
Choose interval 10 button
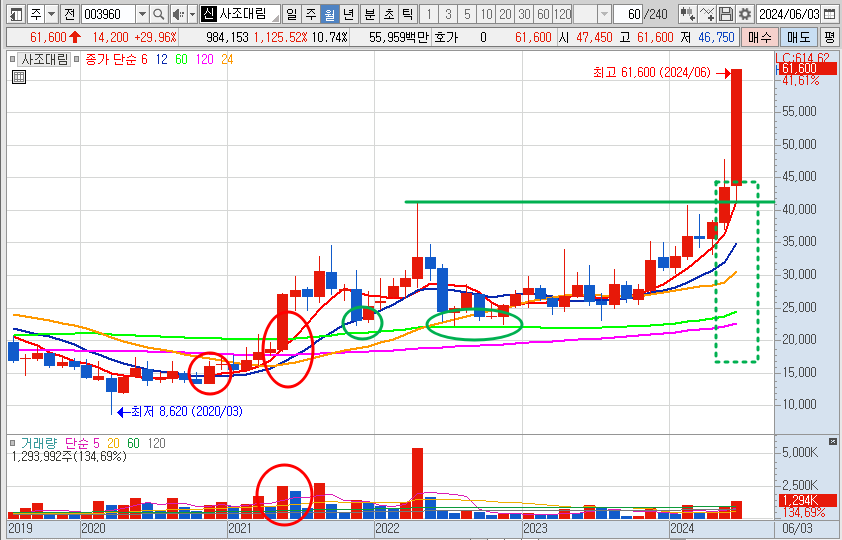(487, 14)
